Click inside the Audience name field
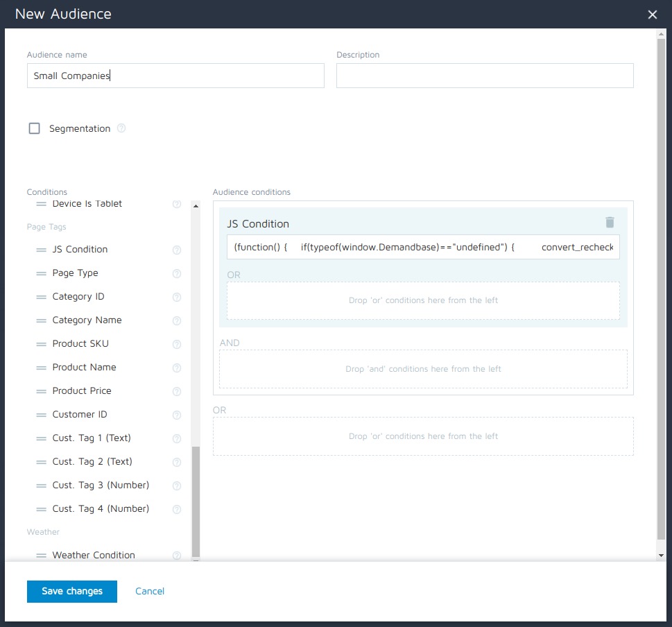Image resolution: width=672 pixels, height=627 pixels. tap(175, 76)
